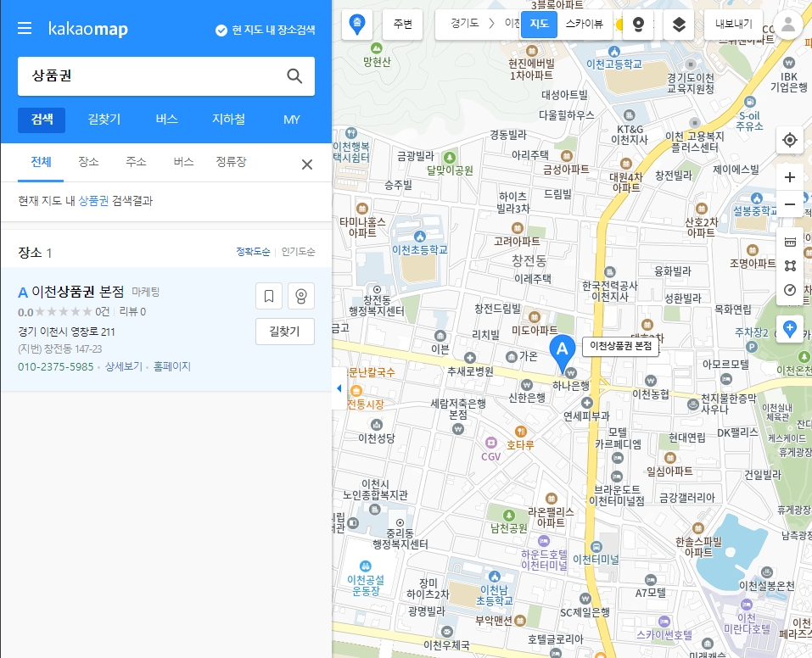The height and width of the screenshot is (658, 812).
Task: Click 길찾기 button for 이천상품권 본점
Action: coord(285,332)
